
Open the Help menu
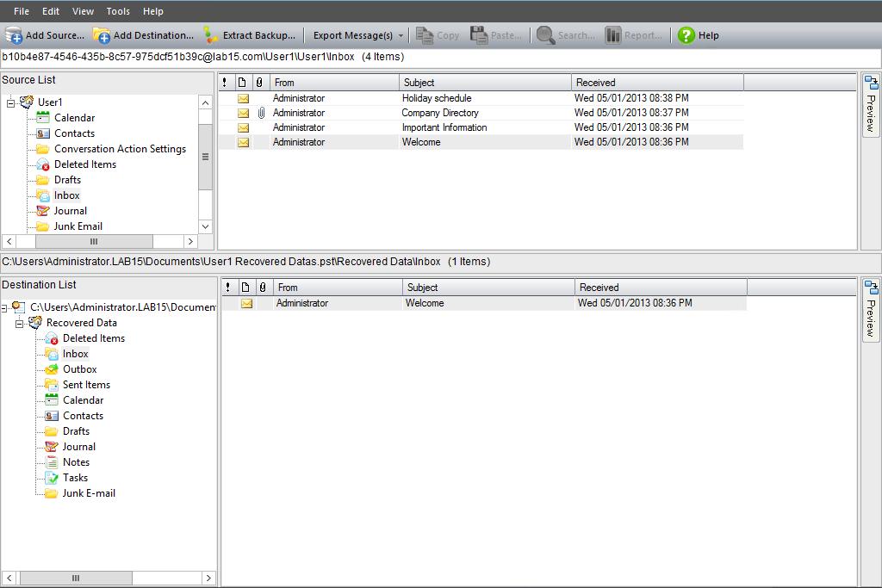pyautogui.click(x=153, y=11)
